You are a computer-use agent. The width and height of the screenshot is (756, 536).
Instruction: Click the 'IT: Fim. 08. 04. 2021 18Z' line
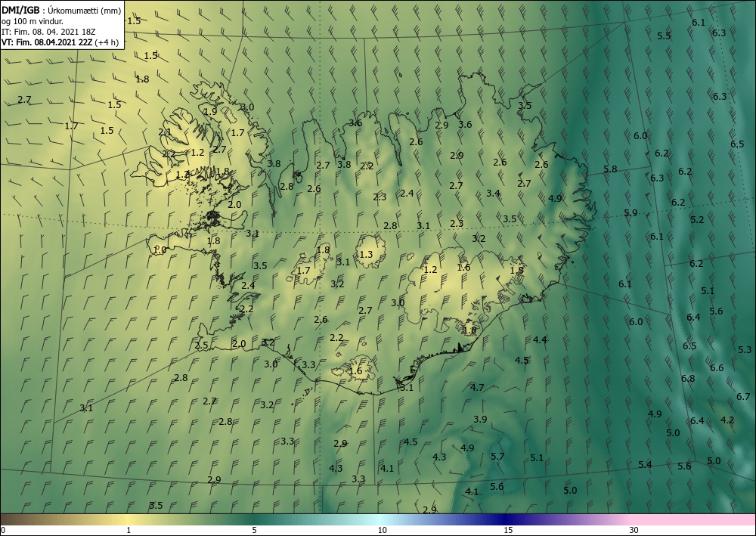tap(48, 32)
